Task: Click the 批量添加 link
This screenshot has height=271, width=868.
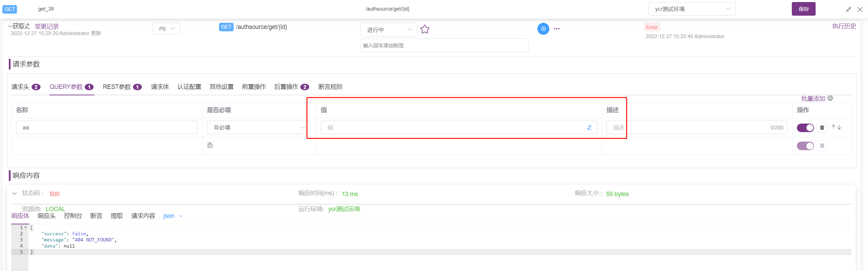Action: (813, 98)
